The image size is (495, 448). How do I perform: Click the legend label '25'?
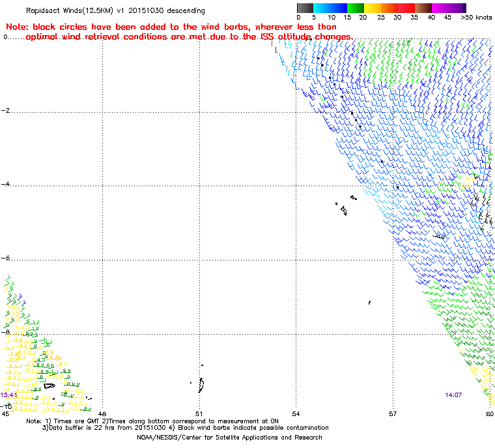(381, 18)
